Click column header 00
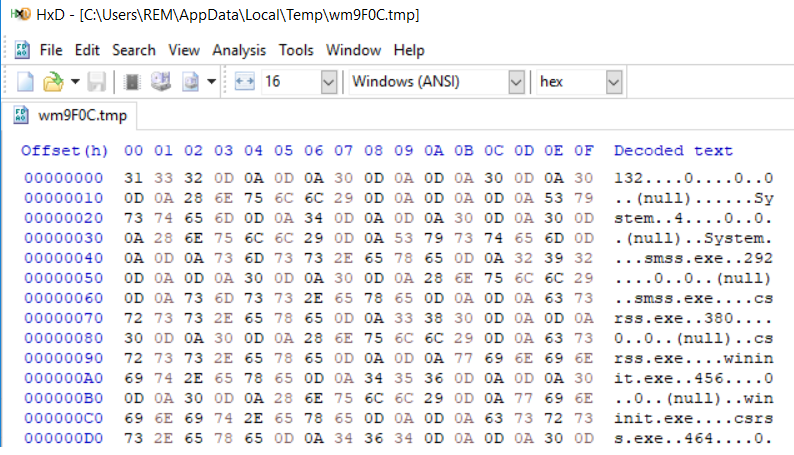The image size is (794, 455). [134, 150]
